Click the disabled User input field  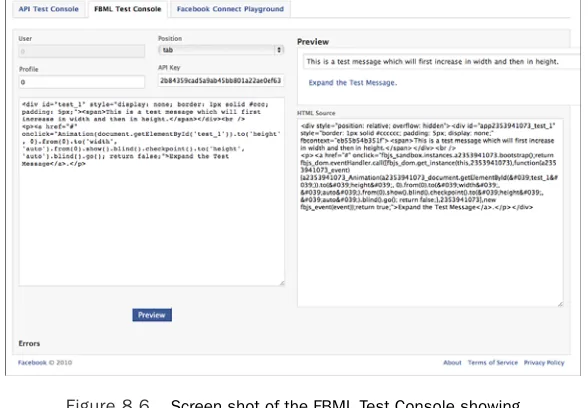coord(82,51)
